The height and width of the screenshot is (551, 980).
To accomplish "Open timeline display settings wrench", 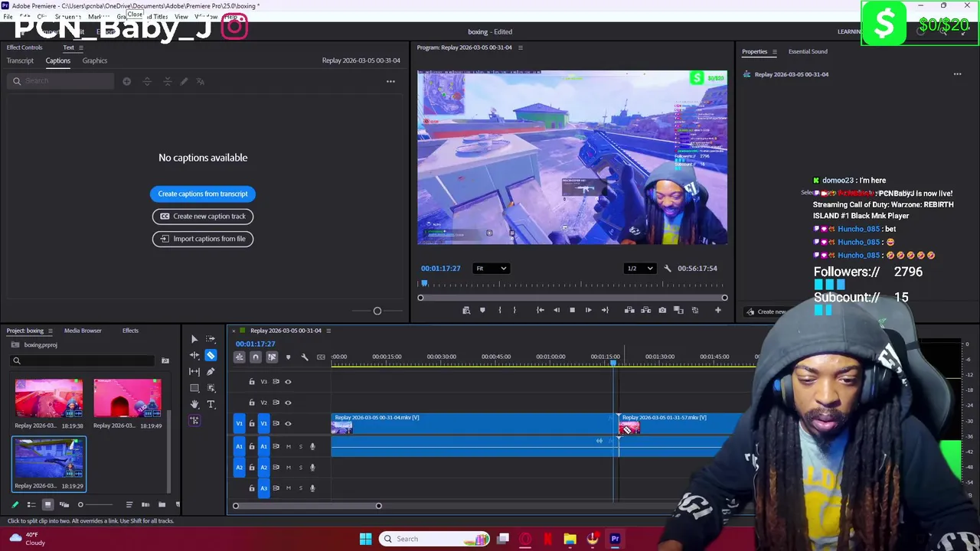I will pos(305,357).
